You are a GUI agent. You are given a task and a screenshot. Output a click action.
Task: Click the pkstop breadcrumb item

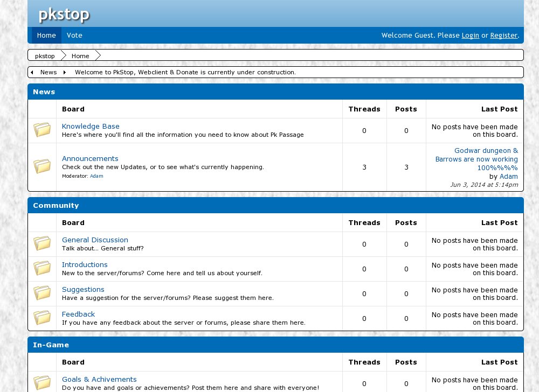click(x=45, y=56)
